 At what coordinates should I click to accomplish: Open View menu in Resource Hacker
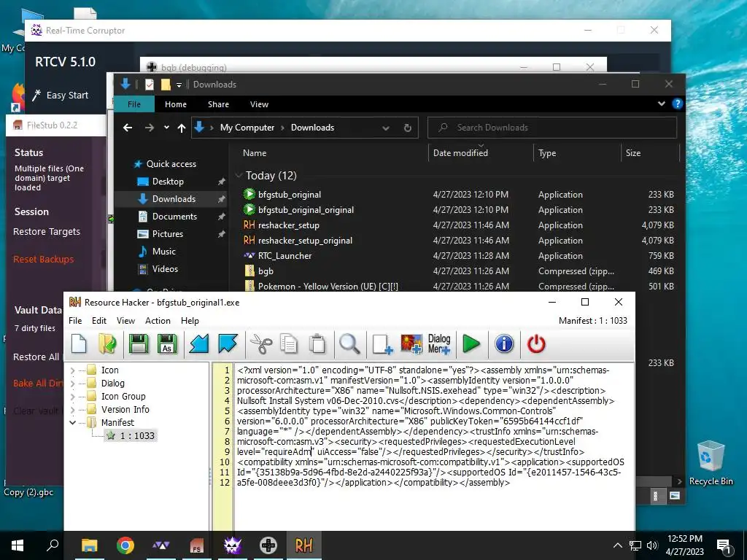pyautogui.click(x=125, y=321)
